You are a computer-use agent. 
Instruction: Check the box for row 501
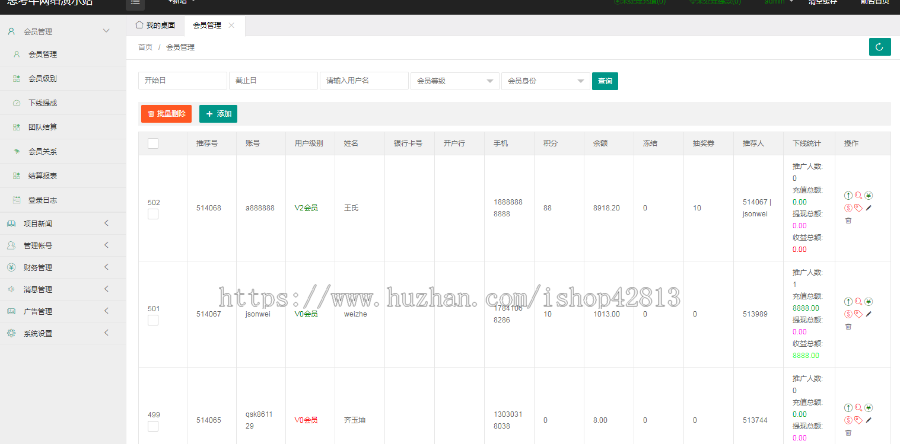[x=153, y=320]
